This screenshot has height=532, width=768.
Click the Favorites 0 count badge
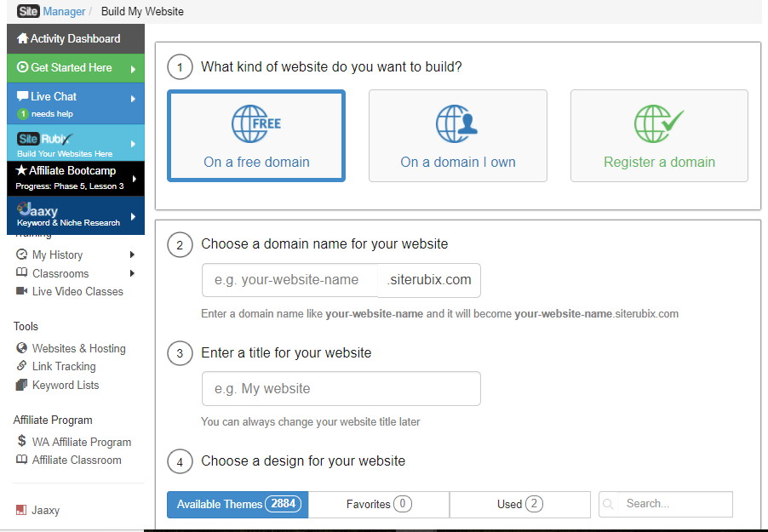click(x=403, y=504)
